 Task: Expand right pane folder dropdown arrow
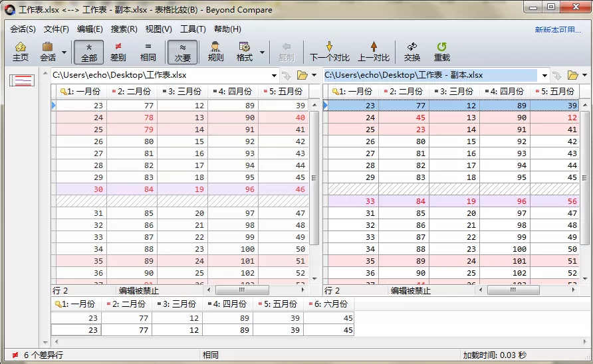click(584, 75)
